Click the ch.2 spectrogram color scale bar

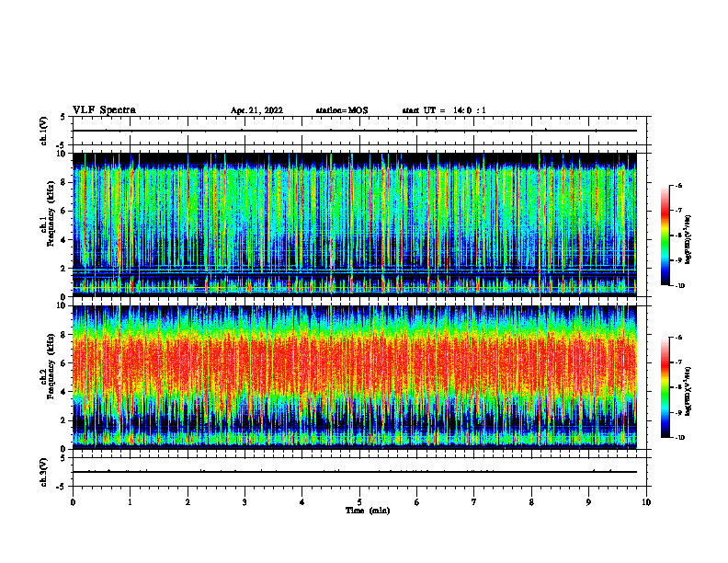[x=665, y=387]
